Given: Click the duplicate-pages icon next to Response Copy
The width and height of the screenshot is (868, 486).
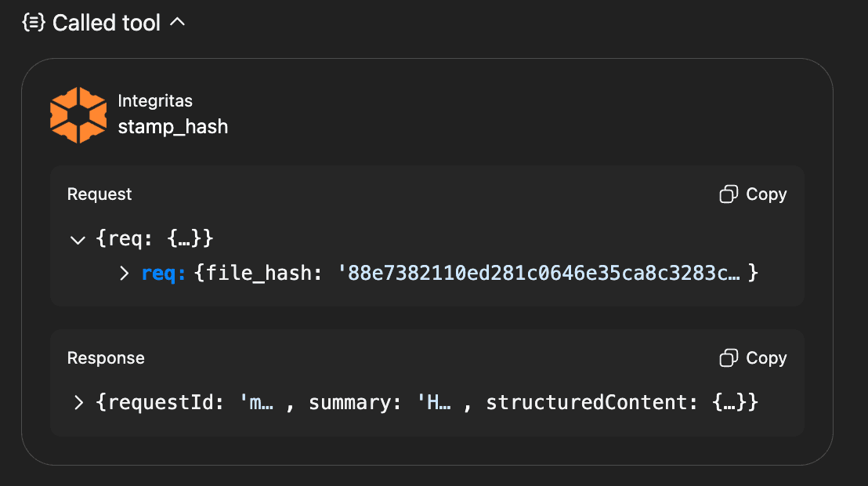Looking at the screenshot, I should point(729,357).
